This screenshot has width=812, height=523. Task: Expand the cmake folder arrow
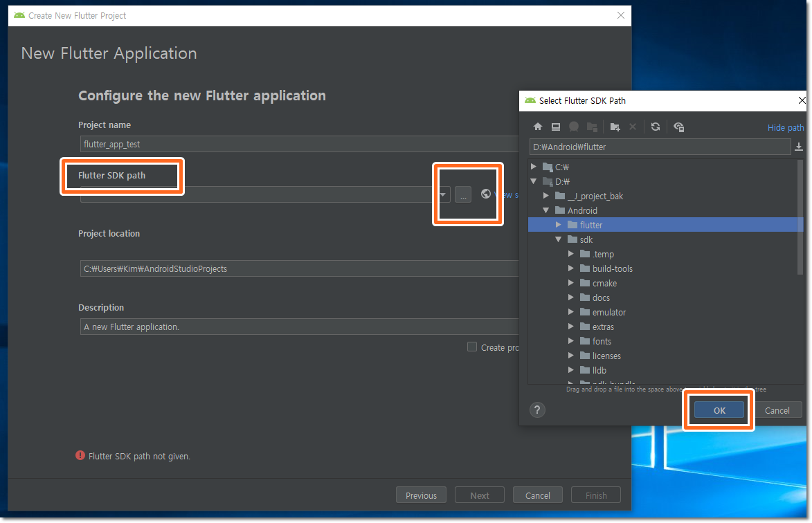571,283
